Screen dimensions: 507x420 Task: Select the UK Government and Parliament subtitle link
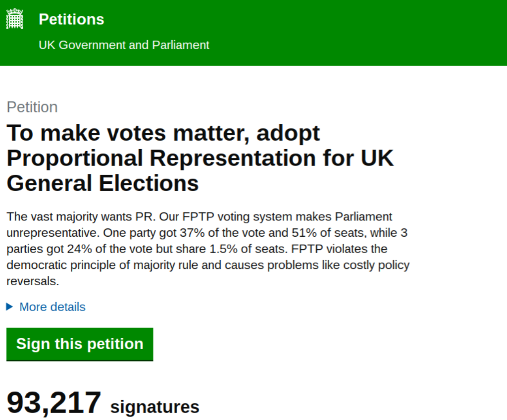[x=123, y=45]
